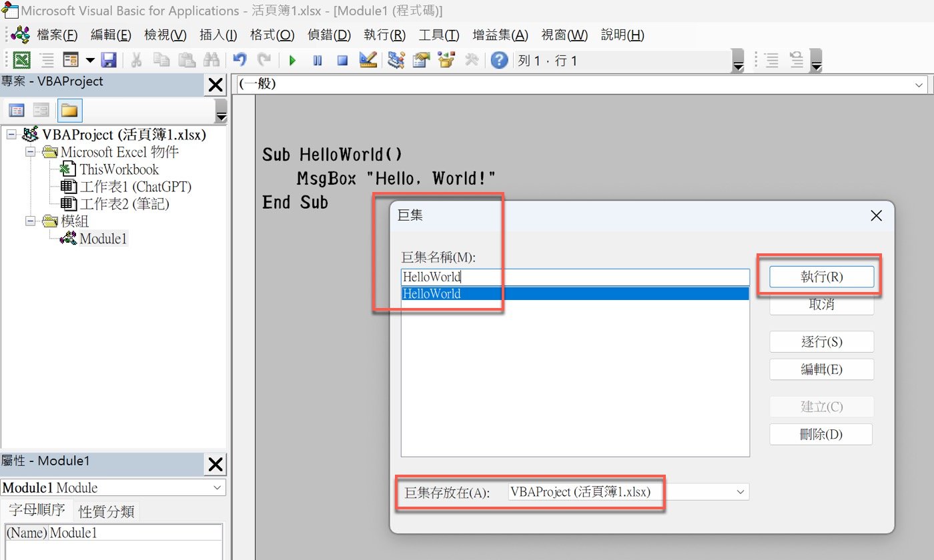934x560 pixels.
Task: Click the green Run macro play icon
Action: click(292, 61)
